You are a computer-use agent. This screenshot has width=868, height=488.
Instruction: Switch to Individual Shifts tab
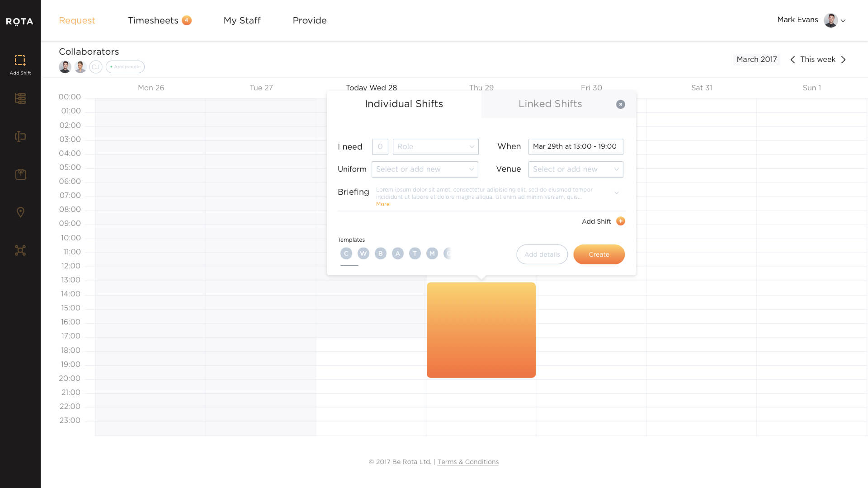[404, 104]
